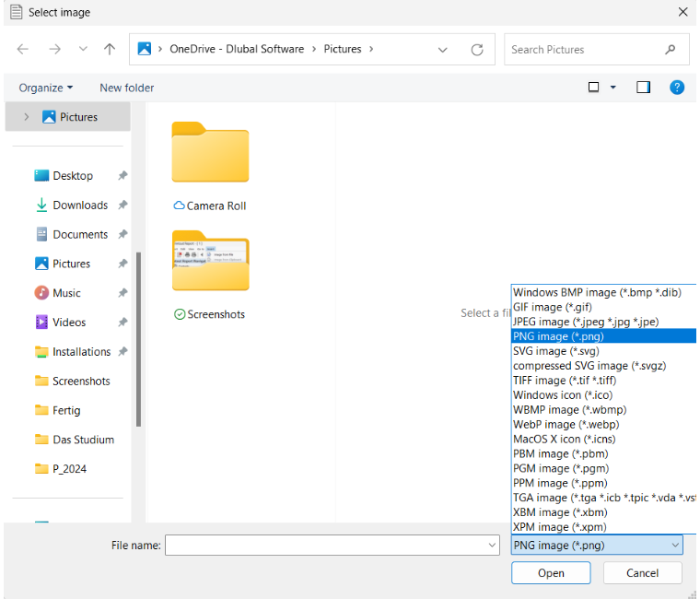This screenshot has width=700, height=599.
Task: Click pin icon beside Videos
Action: click(x=122, y=322)
